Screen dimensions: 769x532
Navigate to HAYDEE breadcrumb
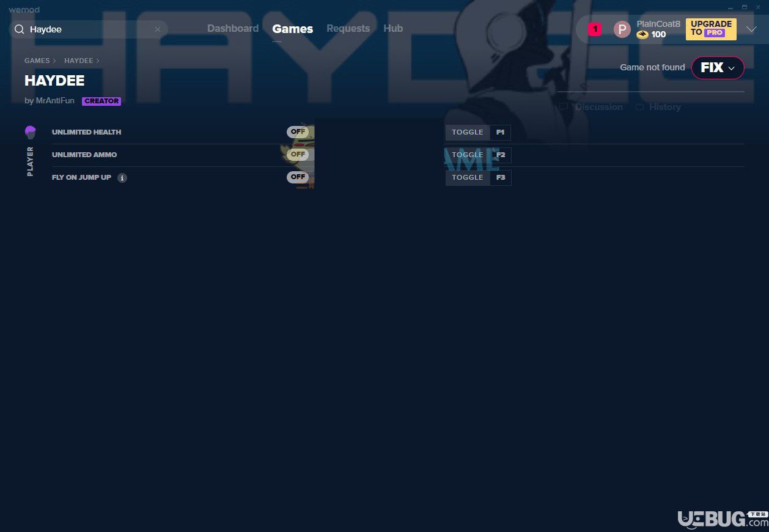pyautogui.click(x=79, y=61)
